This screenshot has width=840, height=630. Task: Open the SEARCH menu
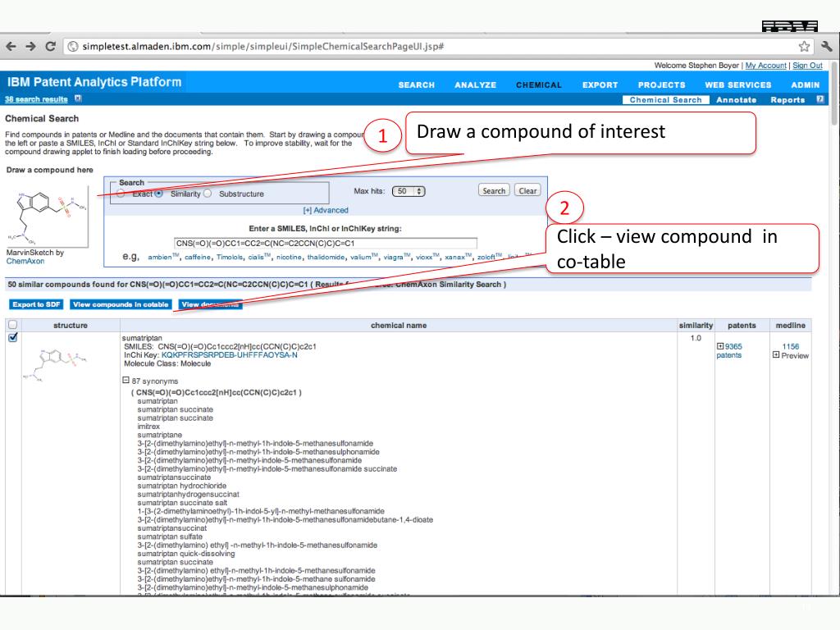(x=416, y=84)
